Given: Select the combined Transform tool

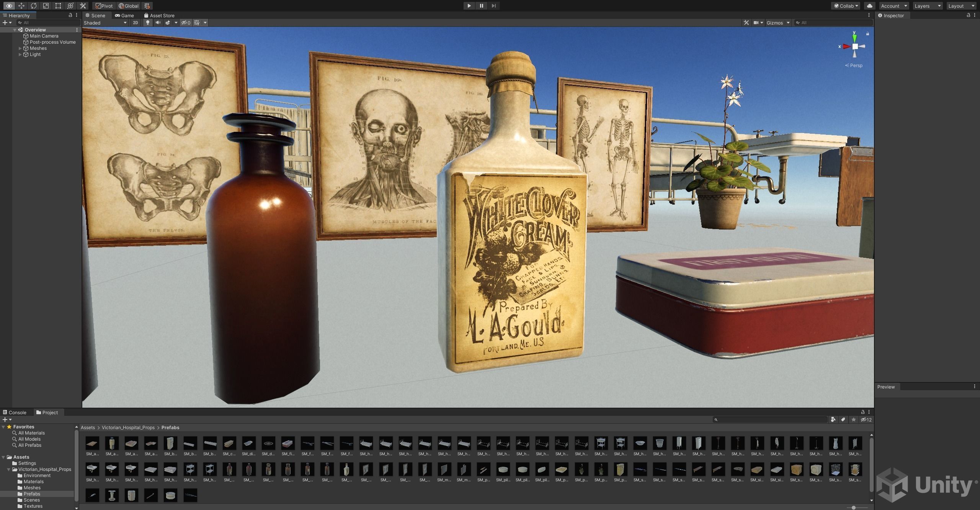Looking at the screenshot, I should pos(70,6).
